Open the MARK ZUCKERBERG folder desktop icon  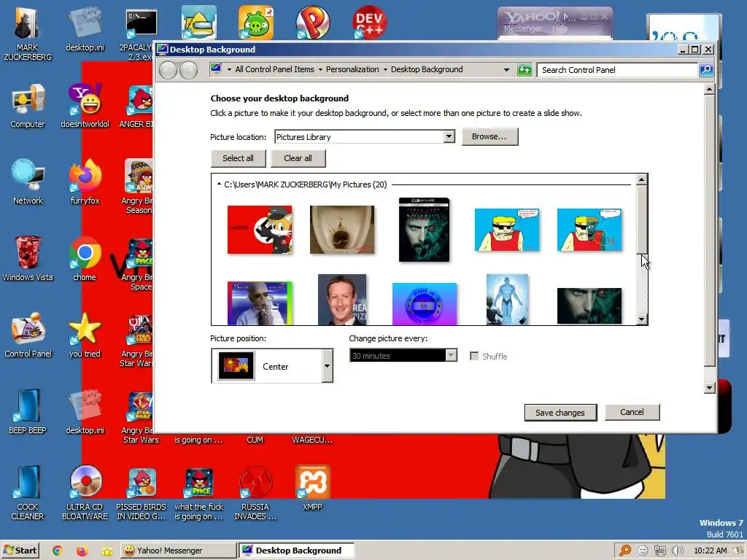[x=27, y=34]
